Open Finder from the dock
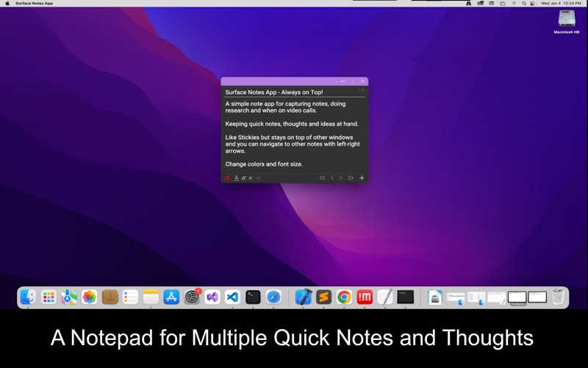The image size is (588, 368). tap(28, 297)
